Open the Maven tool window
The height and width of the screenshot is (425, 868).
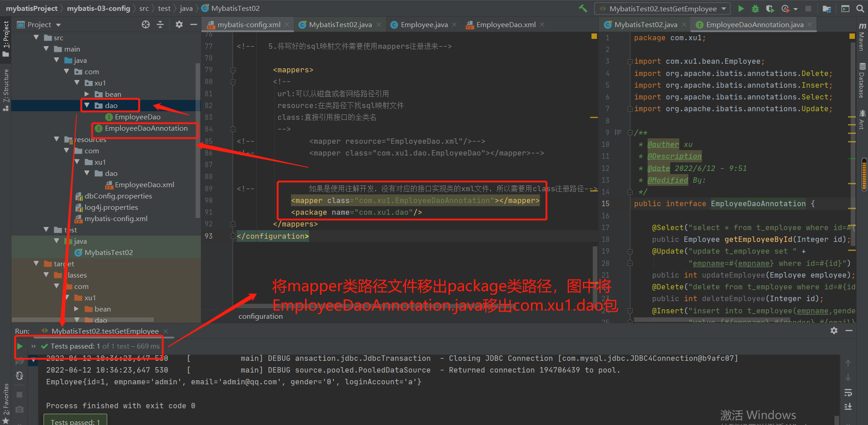(x=862, y=36)
